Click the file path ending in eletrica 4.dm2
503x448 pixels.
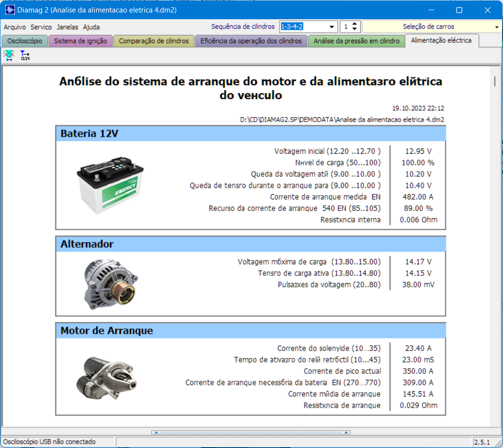(342, 120)
